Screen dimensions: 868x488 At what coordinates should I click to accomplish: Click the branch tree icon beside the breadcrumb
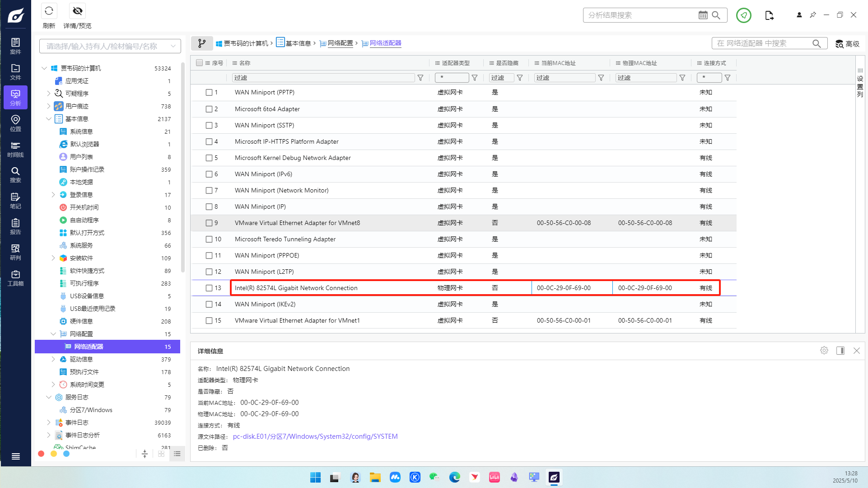(202, 43)
